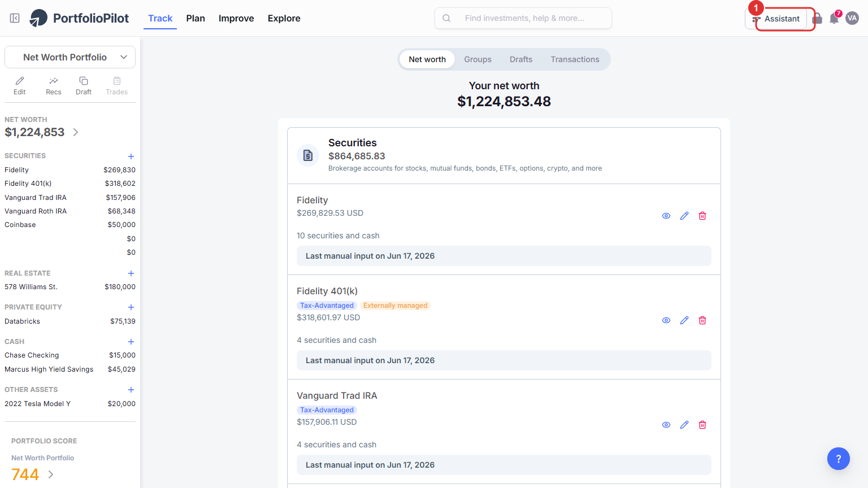Select the Drafts pill tab
This screenshot has height=488, width=868.
click(x=521, y=59)
